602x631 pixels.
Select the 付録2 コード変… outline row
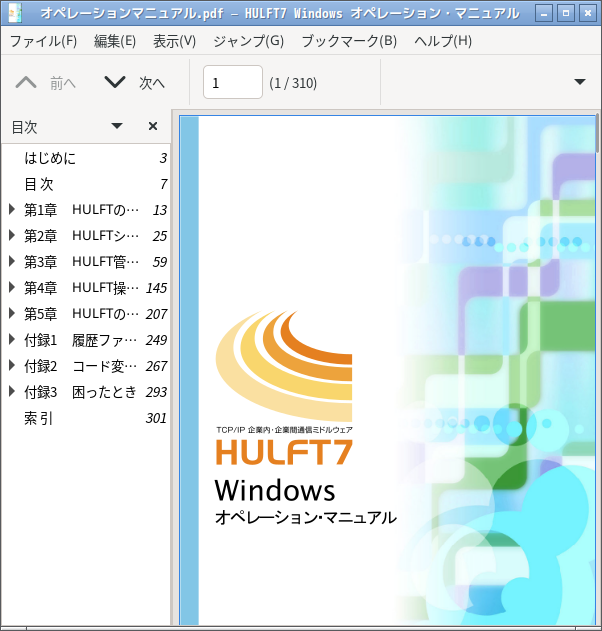point(85,366)
